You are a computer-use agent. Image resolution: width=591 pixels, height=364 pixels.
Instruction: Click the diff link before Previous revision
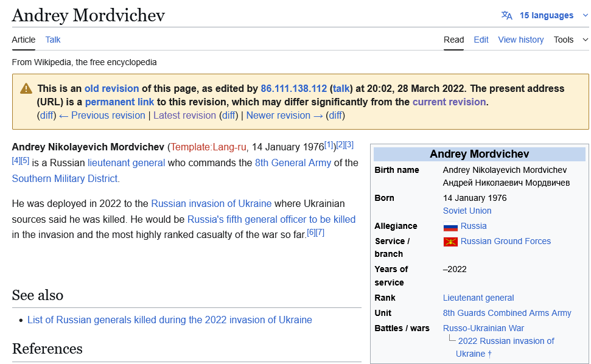click(x=47, y=115)
